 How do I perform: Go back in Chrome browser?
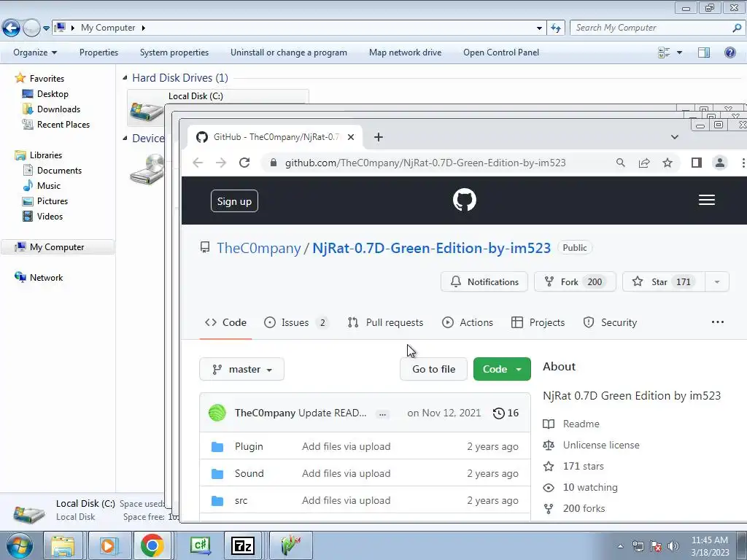198,163
